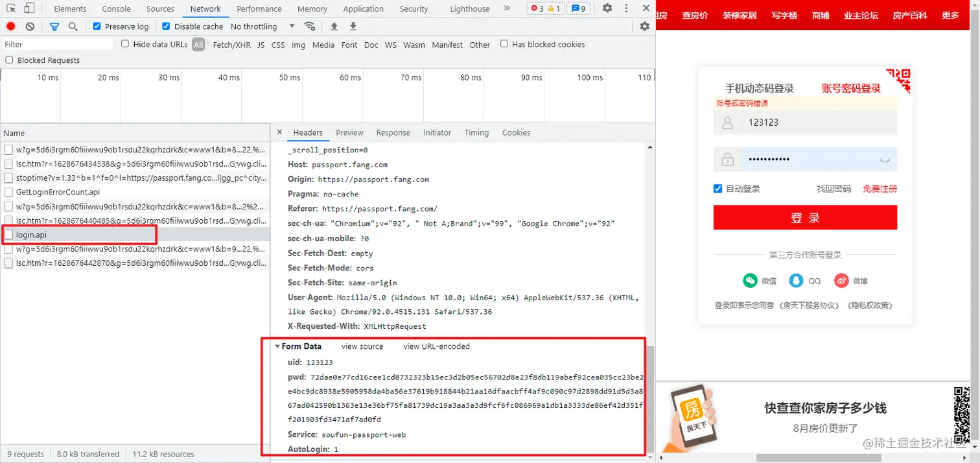
Task: Open DevTools settings gear icon
Action: coord(607,8)
